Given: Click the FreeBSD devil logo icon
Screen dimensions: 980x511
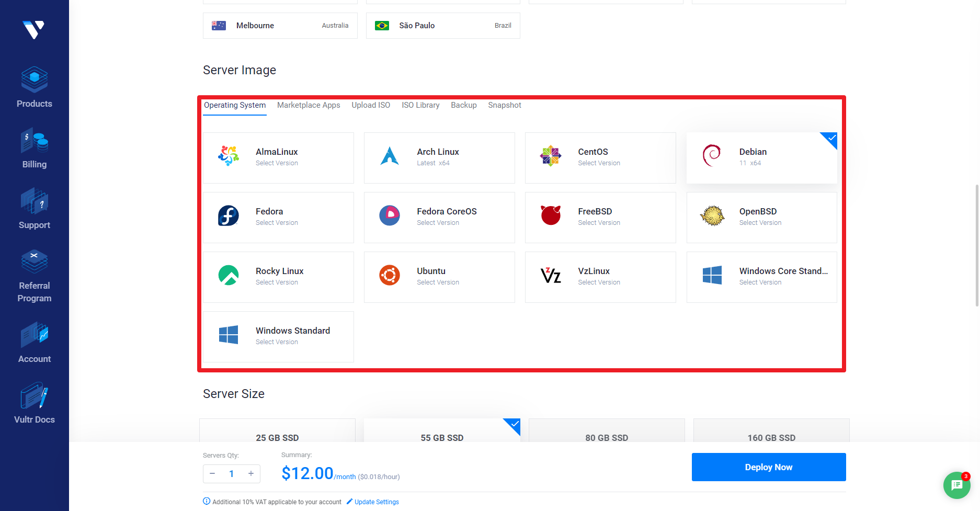Looking at the screenshot, I should [x=551, y=215].
